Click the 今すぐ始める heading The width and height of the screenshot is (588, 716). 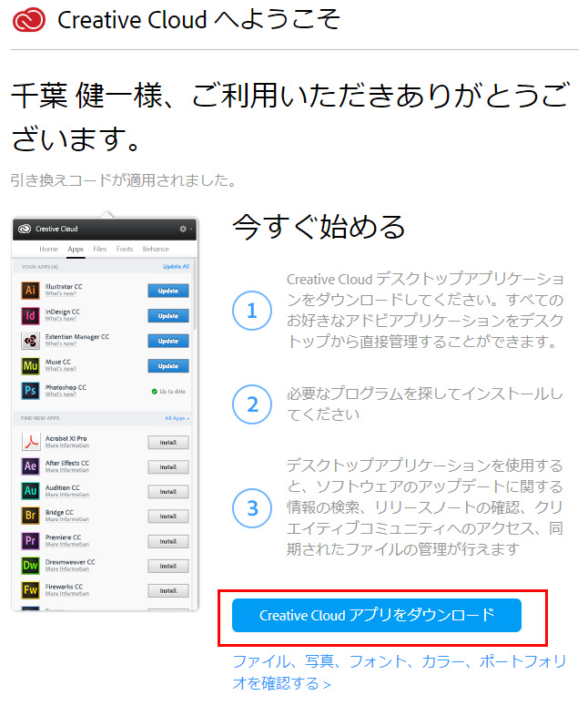(319, 227)
